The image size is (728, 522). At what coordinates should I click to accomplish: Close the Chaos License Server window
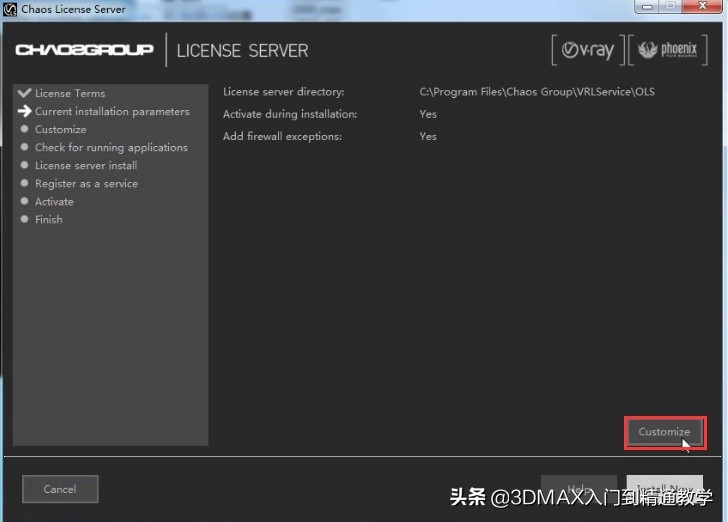[x=703, y=7]
